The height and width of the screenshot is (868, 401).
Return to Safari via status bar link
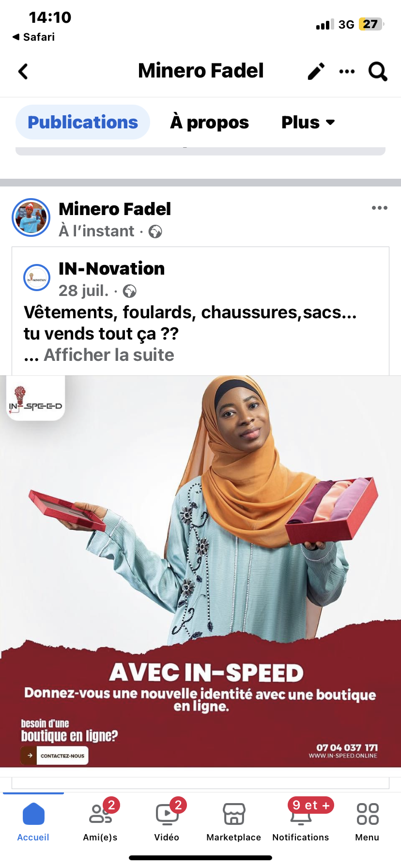33,37
